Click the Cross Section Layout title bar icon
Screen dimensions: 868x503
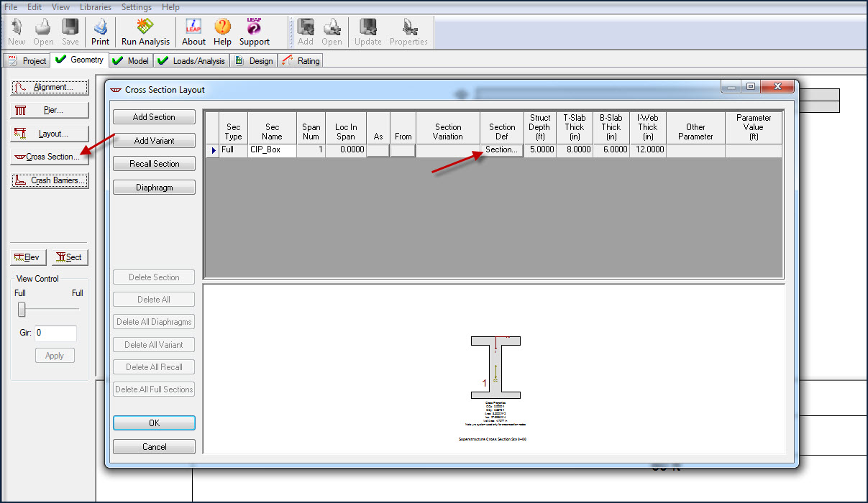pos(116,90)
